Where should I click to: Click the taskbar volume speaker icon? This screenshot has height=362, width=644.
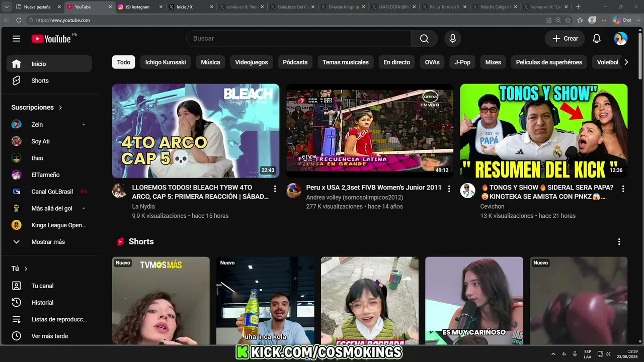click(608, 354)
